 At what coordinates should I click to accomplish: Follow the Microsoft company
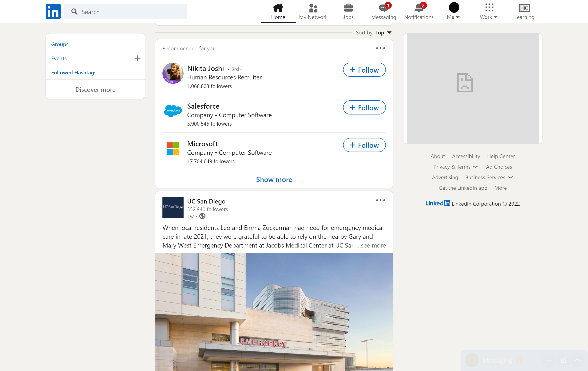[x=364, y=145]
